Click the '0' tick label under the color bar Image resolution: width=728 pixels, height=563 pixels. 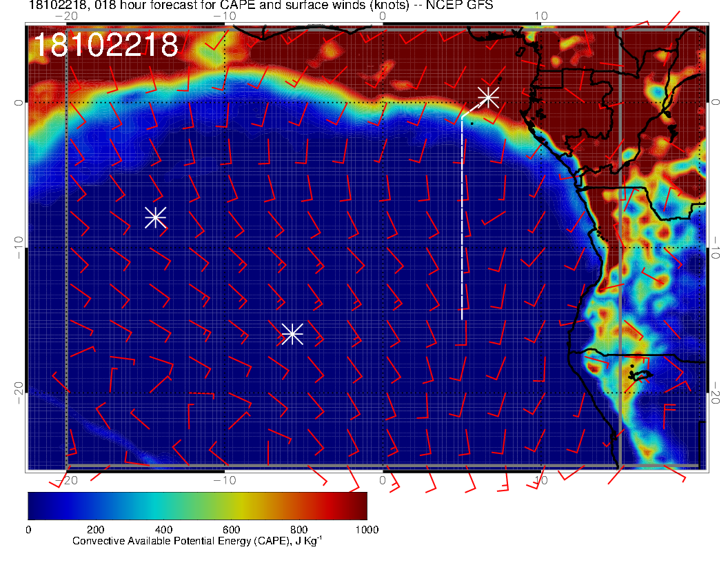[x=29, y=530]
